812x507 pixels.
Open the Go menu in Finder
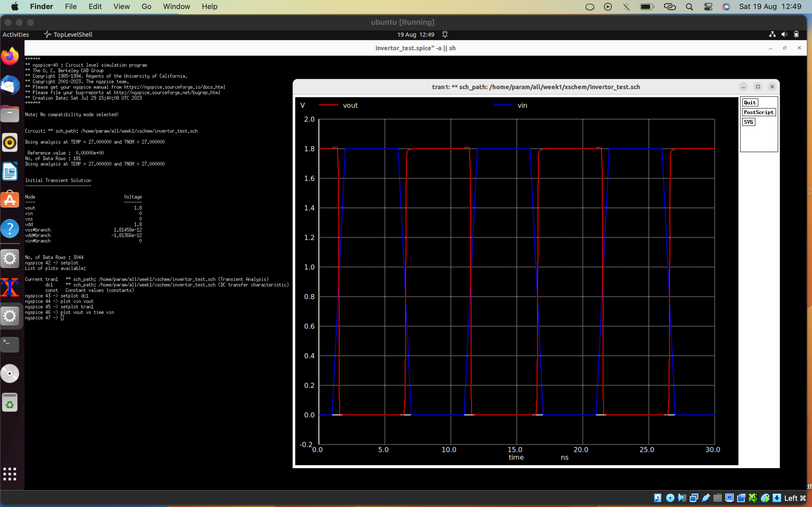[x=146, y=6]
